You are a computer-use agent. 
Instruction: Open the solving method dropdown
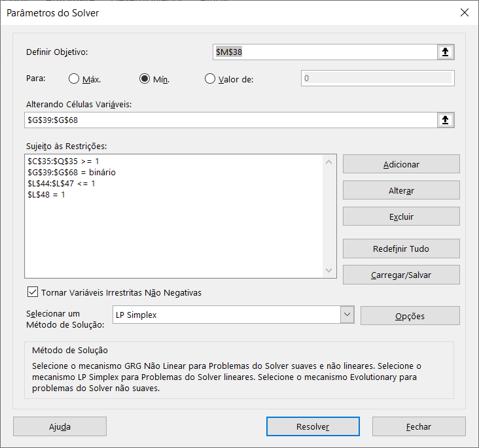(x=347, y=315)
